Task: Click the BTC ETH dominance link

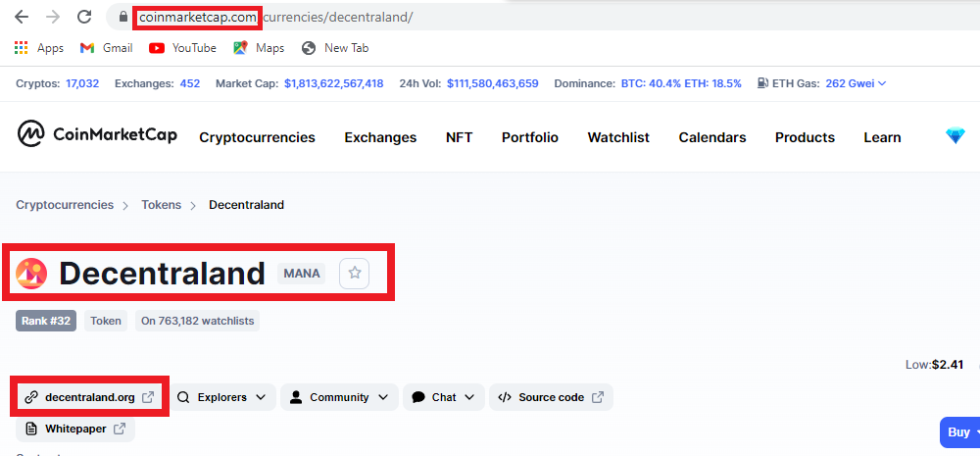Action: [681, 83]
